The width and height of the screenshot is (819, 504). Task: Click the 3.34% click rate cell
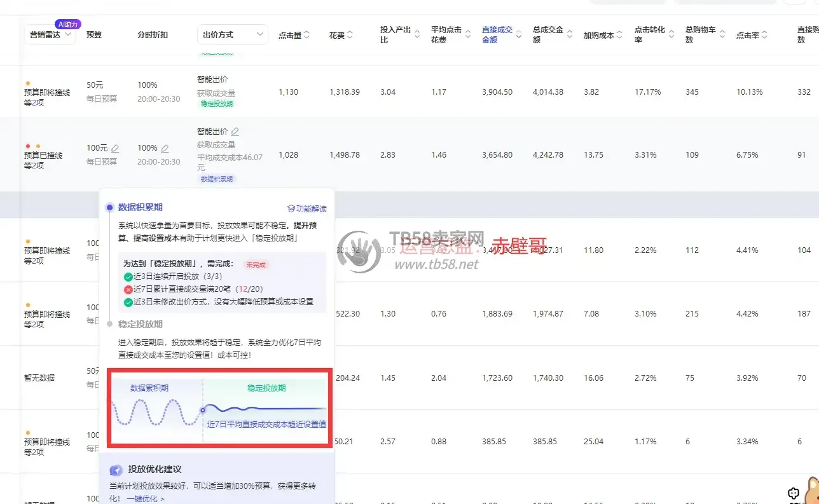747,442
